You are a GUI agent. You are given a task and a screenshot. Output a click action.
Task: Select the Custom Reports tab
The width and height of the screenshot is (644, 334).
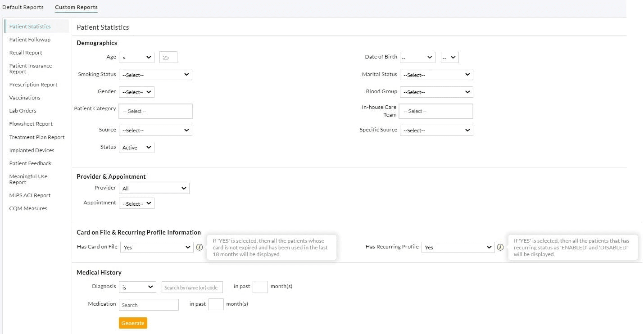tap(76, 7)
